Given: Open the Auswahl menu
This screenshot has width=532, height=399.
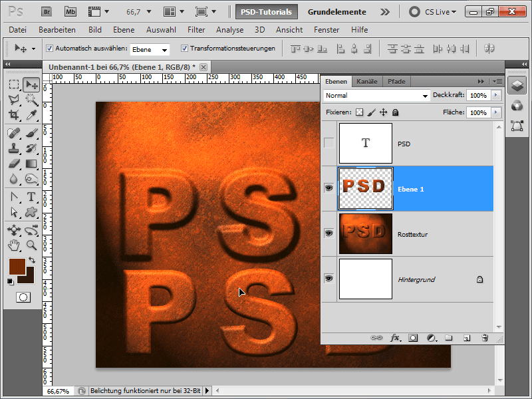Looking at the screenshot, I should coord(161,30).
